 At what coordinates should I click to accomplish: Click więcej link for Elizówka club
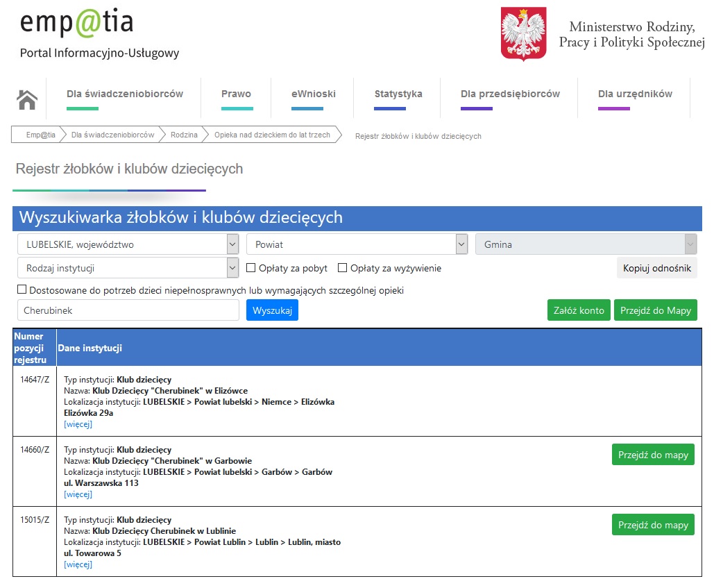pos(78,424)
